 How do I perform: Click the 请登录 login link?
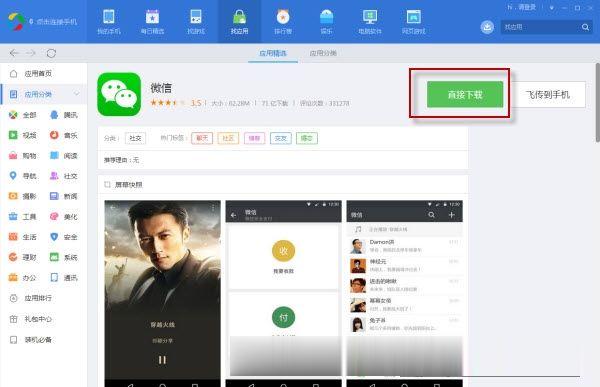pyautogui.click(x=527, y=7)
